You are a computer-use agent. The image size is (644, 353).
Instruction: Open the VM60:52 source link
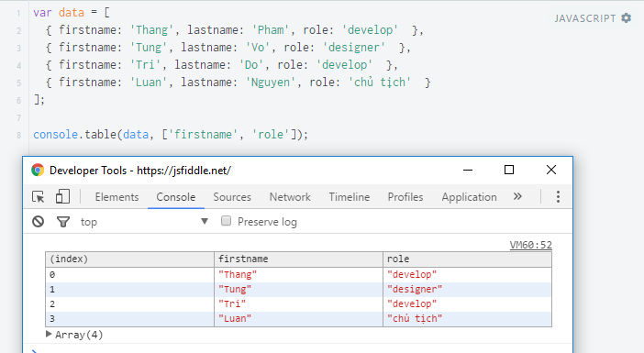coord(530,245)
